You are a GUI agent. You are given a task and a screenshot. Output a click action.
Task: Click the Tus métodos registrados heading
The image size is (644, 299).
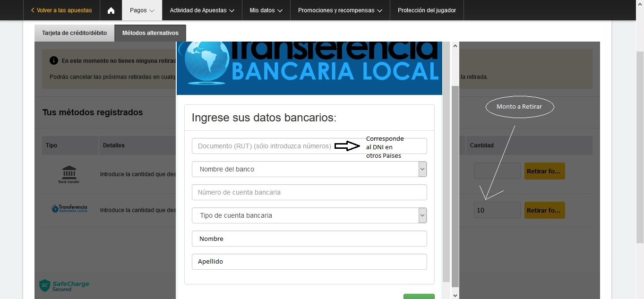[93, 112]
